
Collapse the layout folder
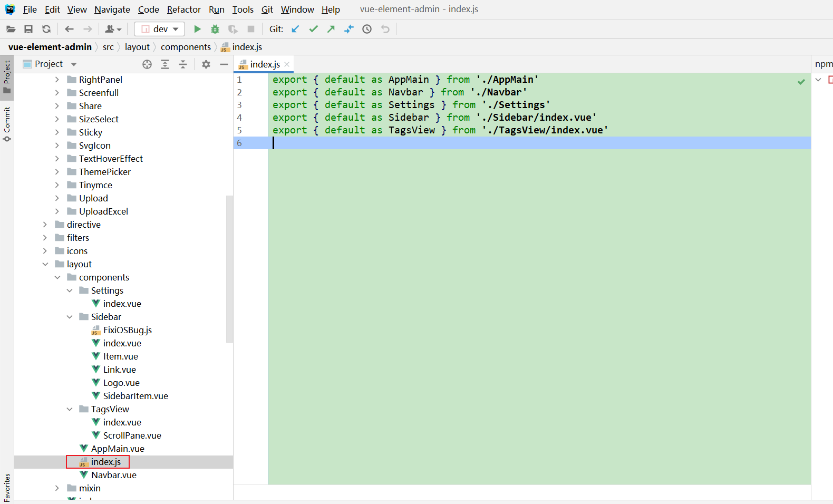coord(45,264)
